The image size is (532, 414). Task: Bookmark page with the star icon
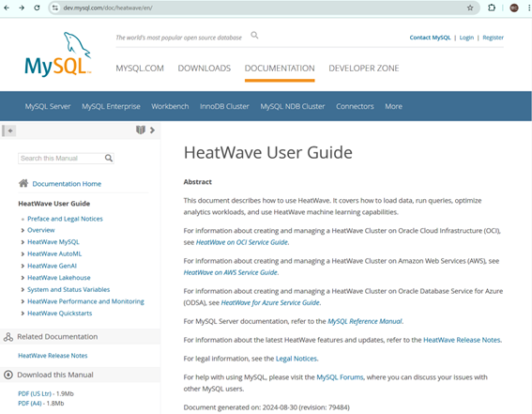coord(470,8)
